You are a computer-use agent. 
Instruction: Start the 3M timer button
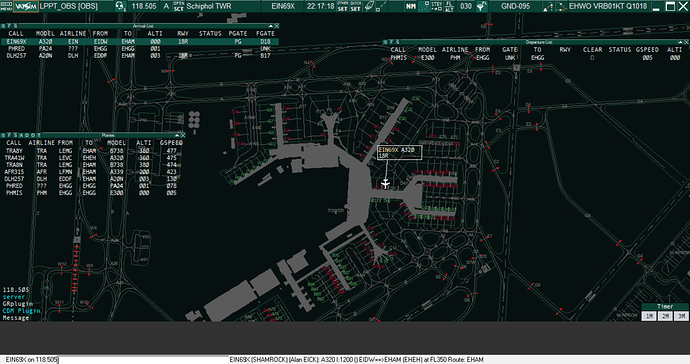[x=681, y=316]
